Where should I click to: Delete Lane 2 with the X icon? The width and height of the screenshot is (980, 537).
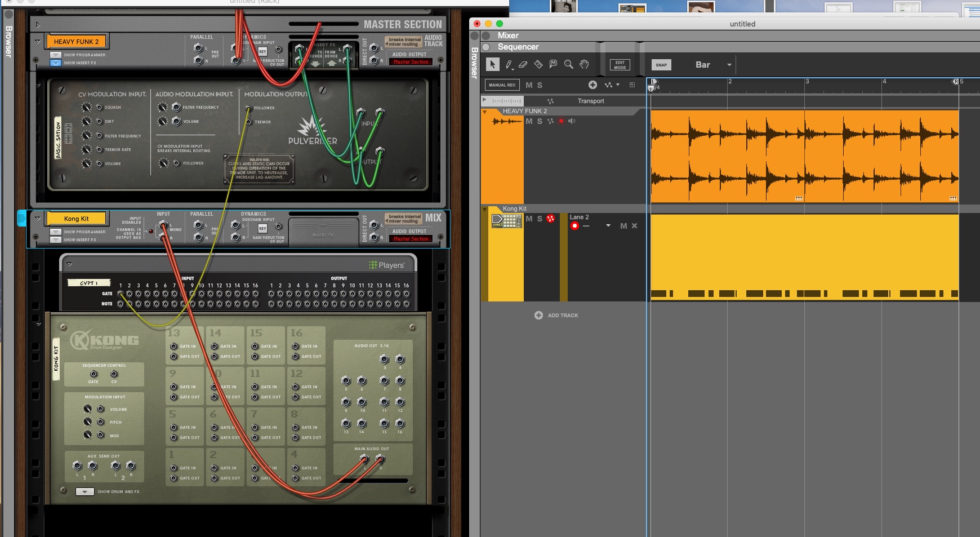(x=634, y=226)
